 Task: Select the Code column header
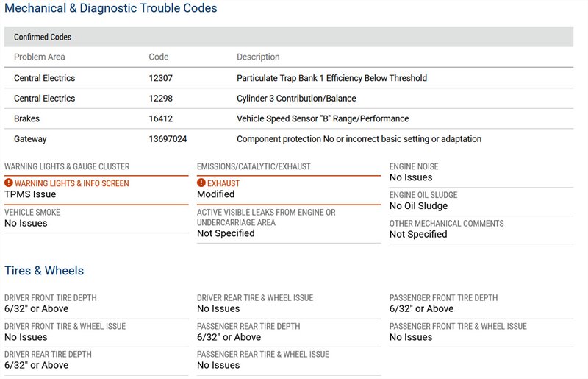click(x=158, y=57)
